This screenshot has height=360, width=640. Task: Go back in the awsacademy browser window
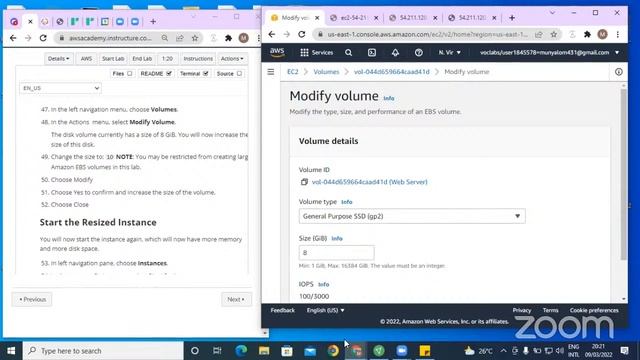(13, 38)
